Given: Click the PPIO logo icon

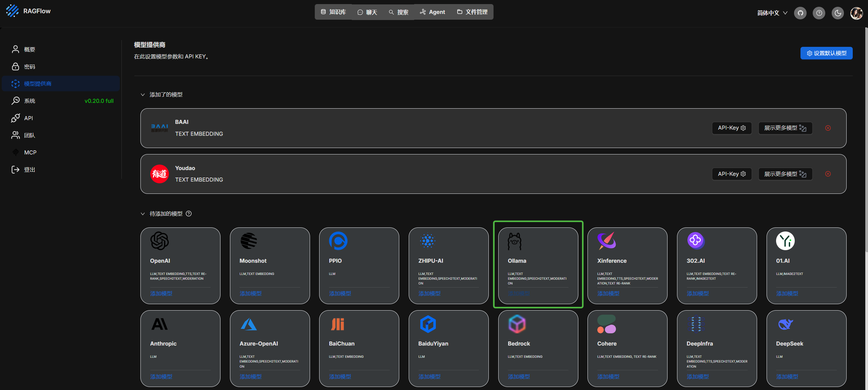Looking at the screenshot, I should pyautogui.click(x=338, y=241).
